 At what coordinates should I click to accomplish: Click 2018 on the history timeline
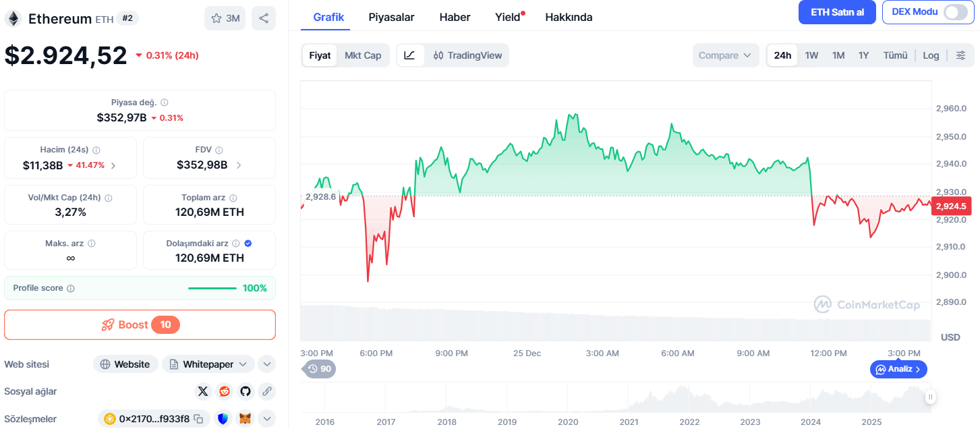[x=446, y=422]
